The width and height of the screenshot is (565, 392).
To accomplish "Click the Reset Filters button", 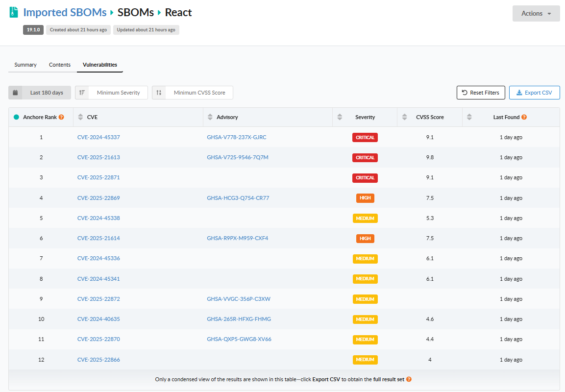I will pos(480,93).
